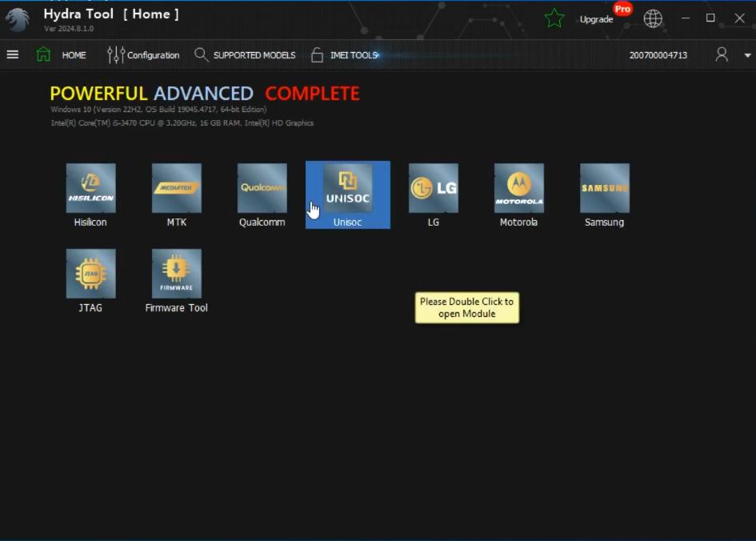
Task: Open the Configuration menu item
Action: 154,55
